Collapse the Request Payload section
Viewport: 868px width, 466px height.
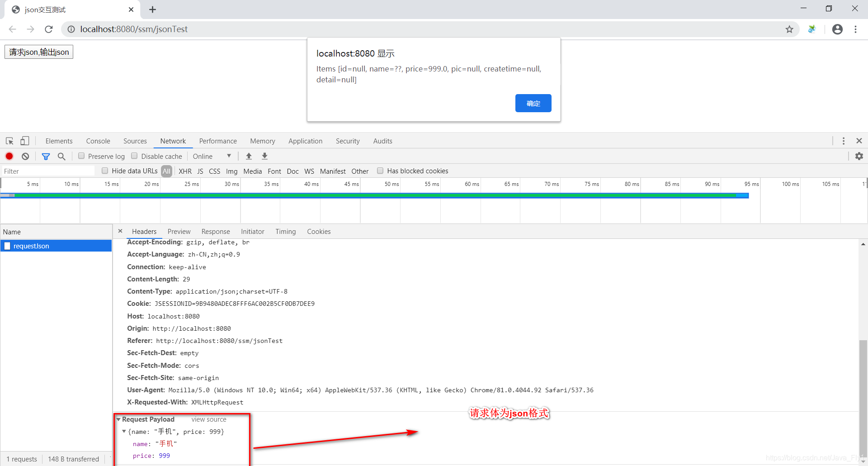point(118,419)
